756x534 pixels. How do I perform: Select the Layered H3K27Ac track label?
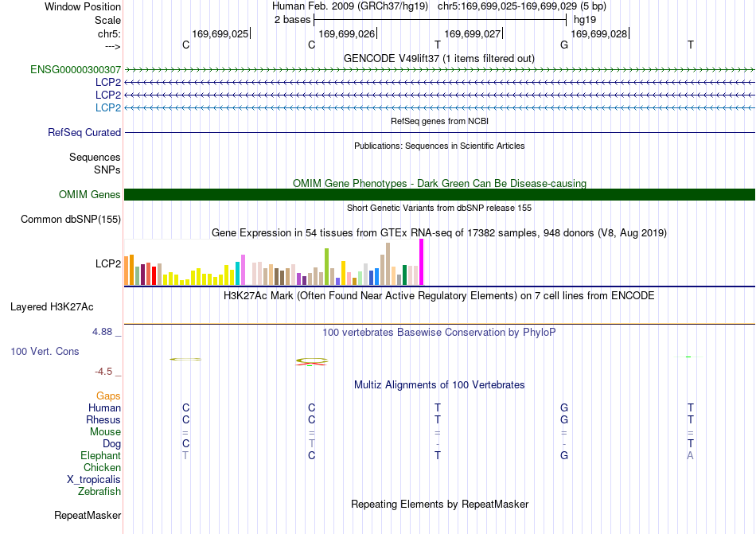pos(52,307)
